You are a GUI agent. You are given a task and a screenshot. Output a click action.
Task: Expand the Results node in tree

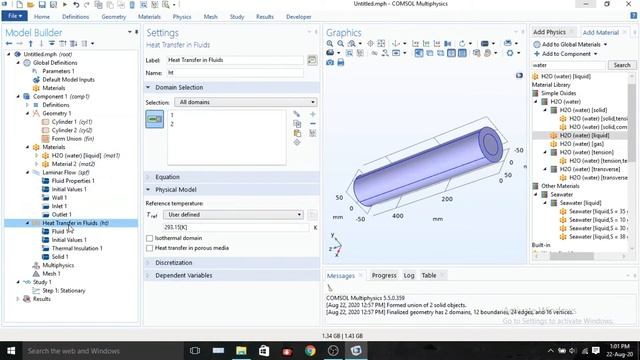tap(18, 299)
